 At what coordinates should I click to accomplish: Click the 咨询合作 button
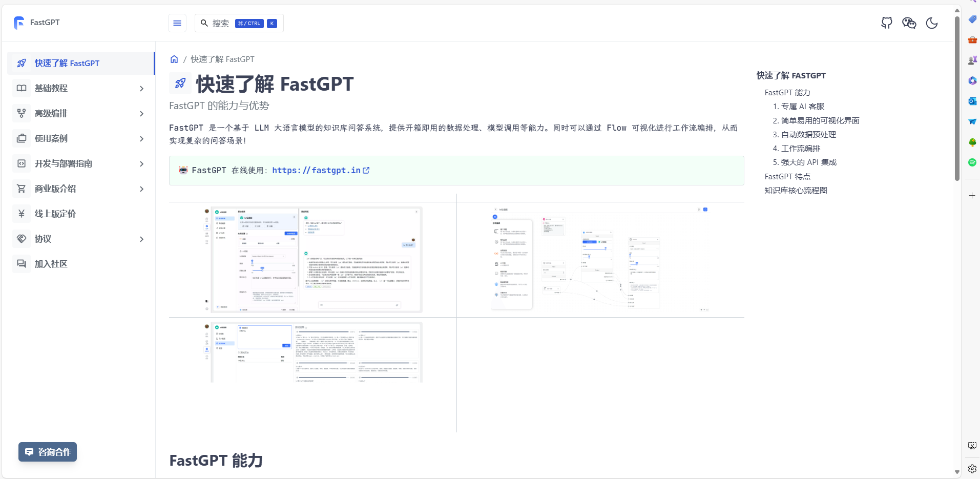point(48,452)
